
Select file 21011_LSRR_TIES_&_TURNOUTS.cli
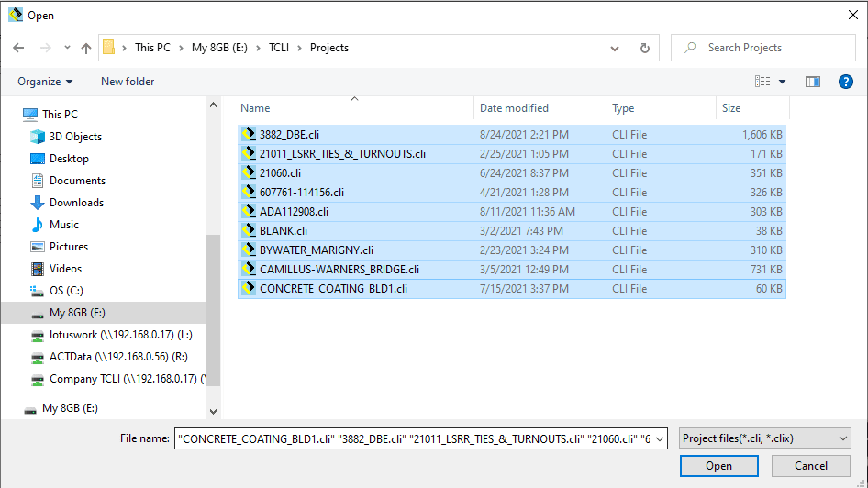point(342,154)
